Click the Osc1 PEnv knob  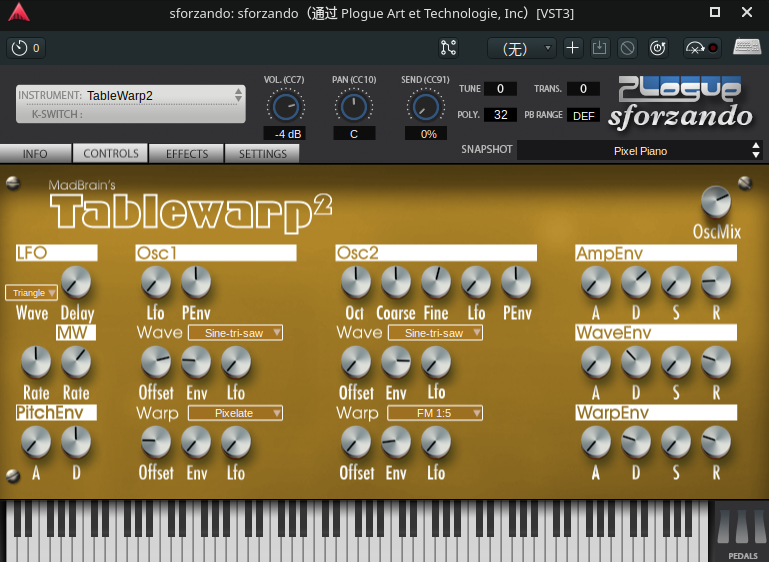pos(196,282)
